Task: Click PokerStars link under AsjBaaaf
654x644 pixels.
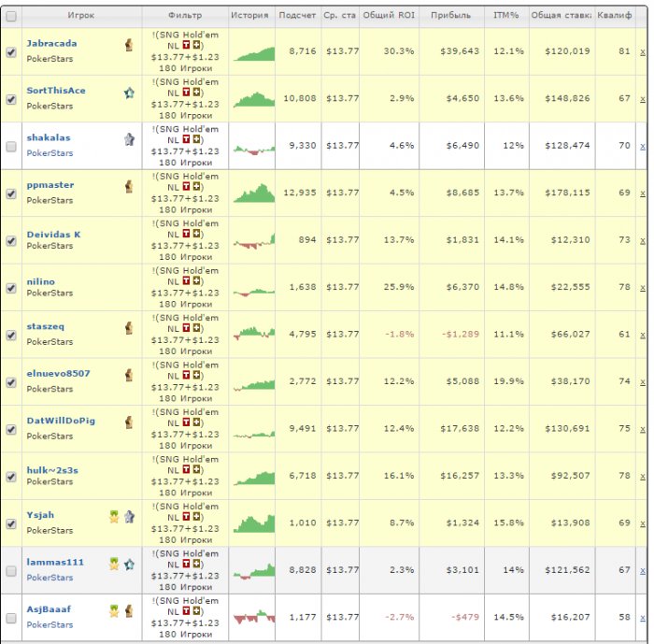Action: click(x=50, y=624)
